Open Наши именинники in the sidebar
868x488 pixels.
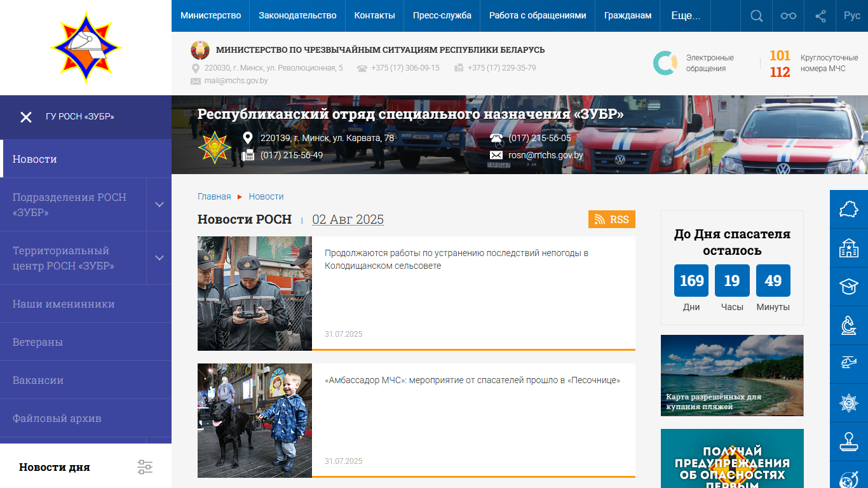(86, 304)
